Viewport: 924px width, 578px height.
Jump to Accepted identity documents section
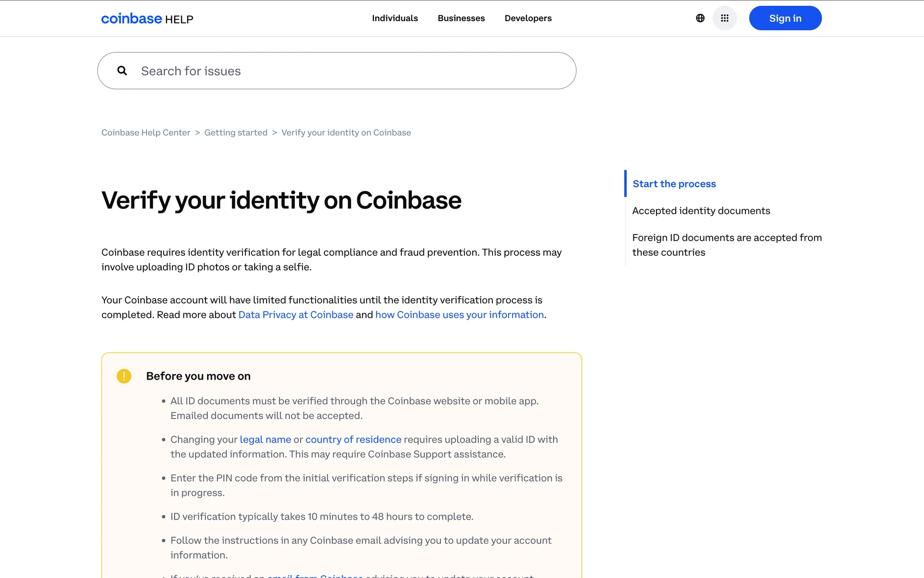point(701,210)
